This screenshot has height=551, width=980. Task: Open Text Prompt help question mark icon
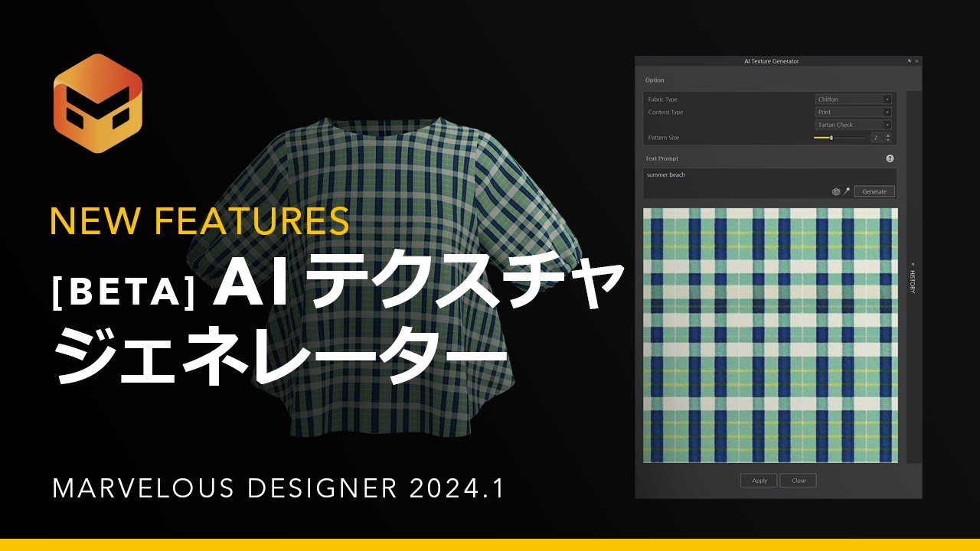[x=890, y=158]
